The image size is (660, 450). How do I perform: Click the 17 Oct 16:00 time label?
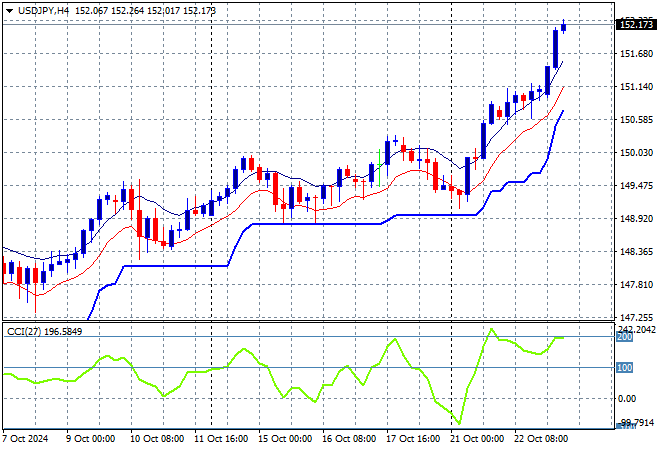[x=413, y=439]
